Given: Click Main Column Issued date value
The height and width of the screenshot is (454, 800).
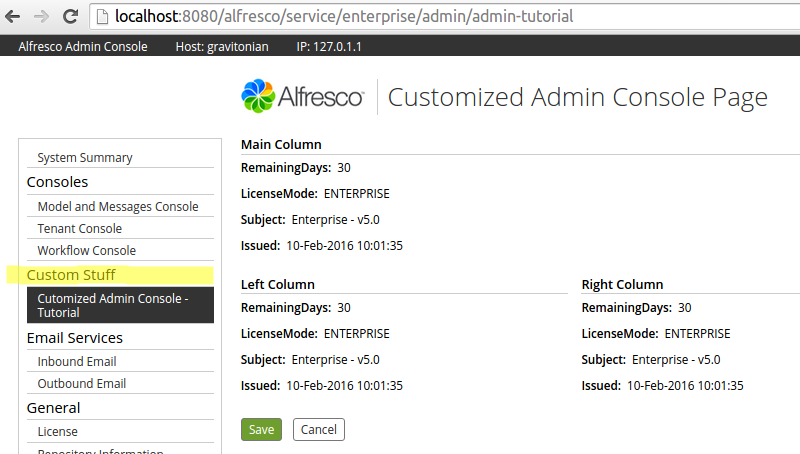Looking at the screenshot, I should coord(344,246).
